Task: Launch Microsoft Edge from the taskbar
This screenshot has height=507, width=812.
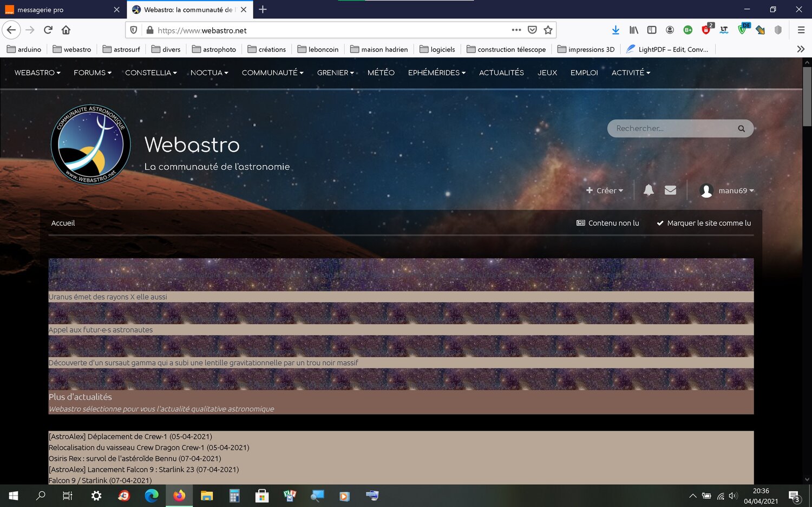Action: pos(152,496)
